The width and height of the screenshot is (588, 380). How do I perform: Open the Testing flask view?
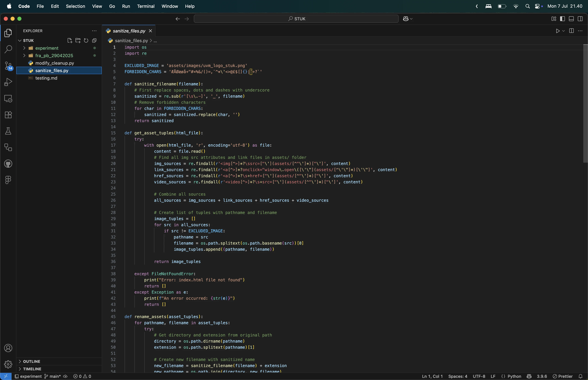point(8,131)
